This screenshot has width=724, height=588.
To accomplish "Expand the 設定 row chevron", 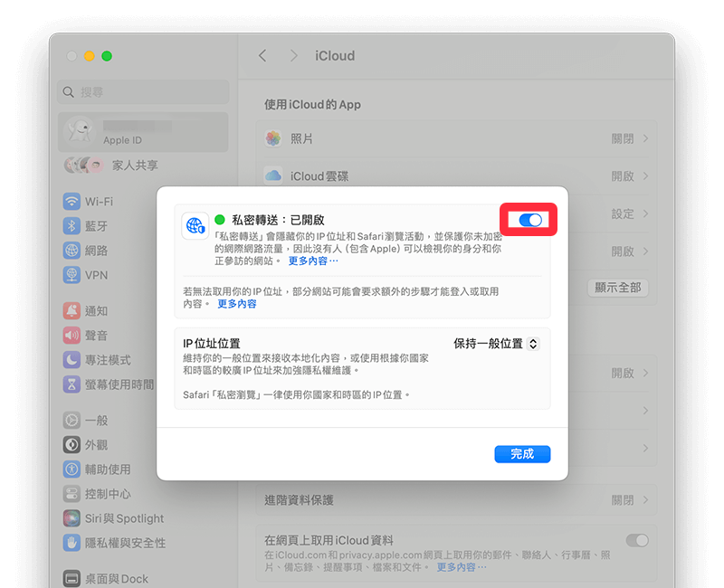I will (x=645, y=213).
